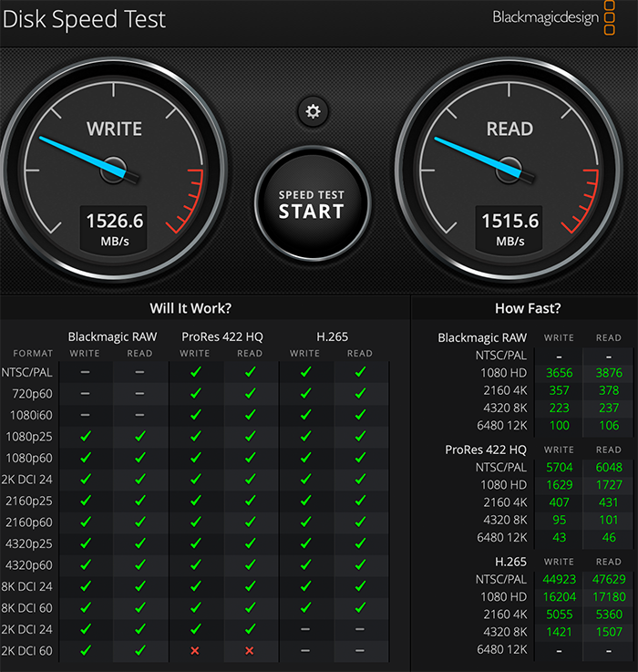This screenshot has width=638, height=672.
Task: Click Blackmagic RAW write check for 2160p25
Action: coord(86,501)
